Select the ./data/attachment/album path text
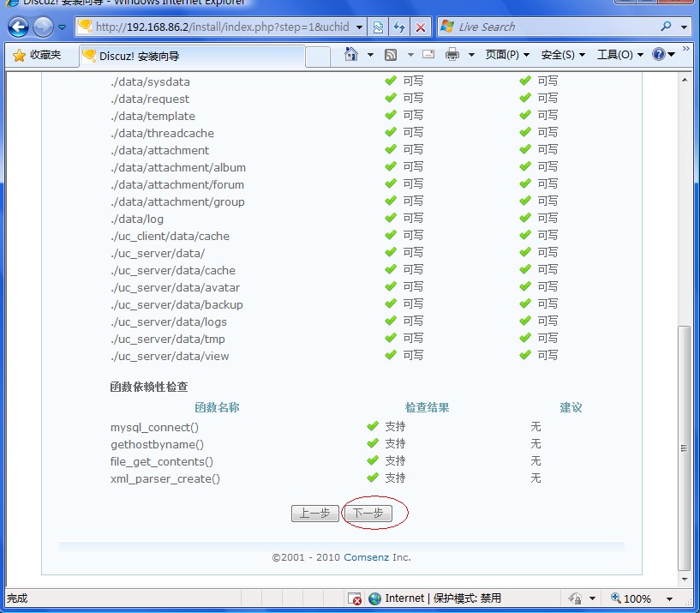Screen dimensions: 700x613 pyautogui.click(x=178, y=167)
